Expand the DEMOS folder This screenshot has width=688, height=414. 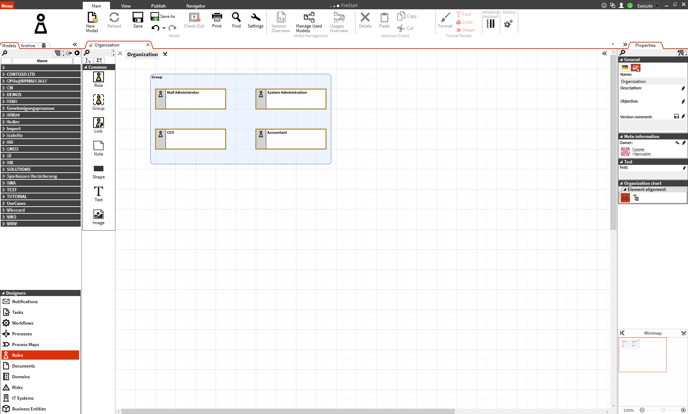pyautogui.click(x=4, y=94)
